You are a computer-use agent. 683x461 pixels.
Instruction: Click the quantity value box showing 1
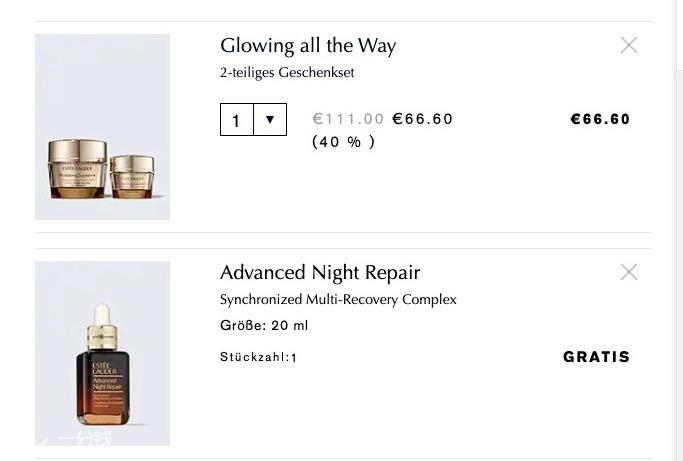(x=237, y=119)
